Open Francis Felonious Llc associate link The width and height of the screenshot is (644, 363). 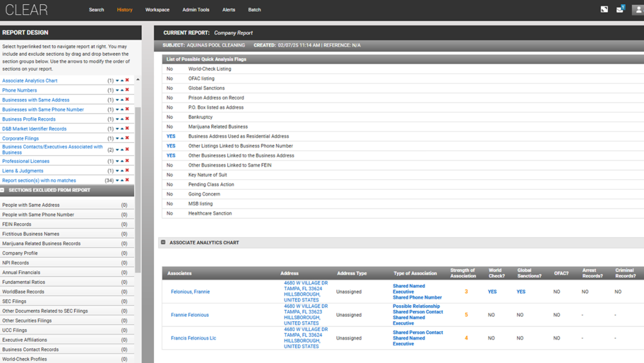tap(193, 338)
